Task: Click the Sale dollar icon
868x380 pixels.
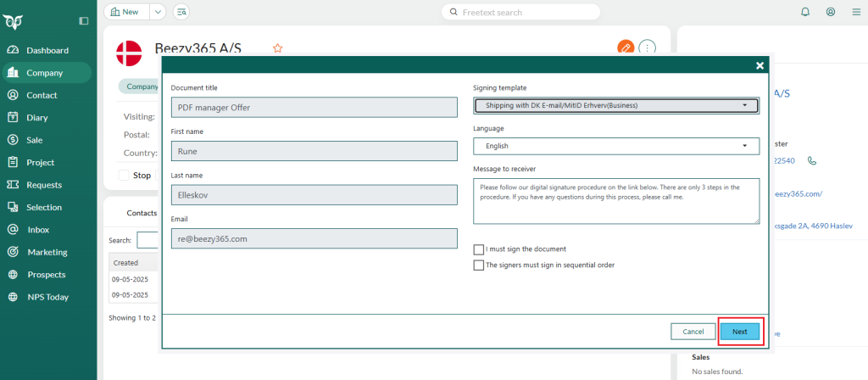Action: click(14, 140)
